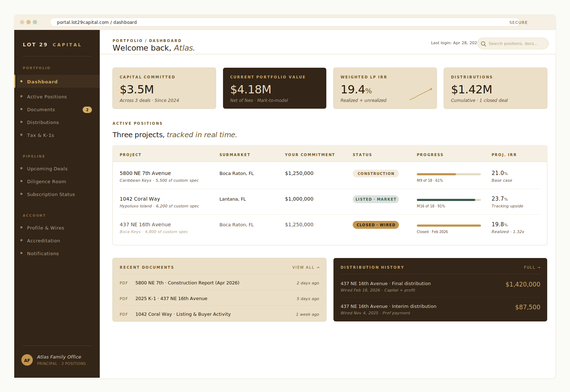
Task: Select Current Portfolio Value $4.18M card
Action: coord(275,88)
